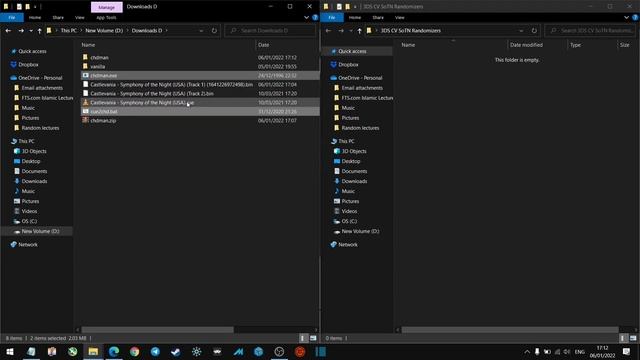Click the search box in Downloads D window
This screenshot has height=360, width=640.
coord(271,31)
